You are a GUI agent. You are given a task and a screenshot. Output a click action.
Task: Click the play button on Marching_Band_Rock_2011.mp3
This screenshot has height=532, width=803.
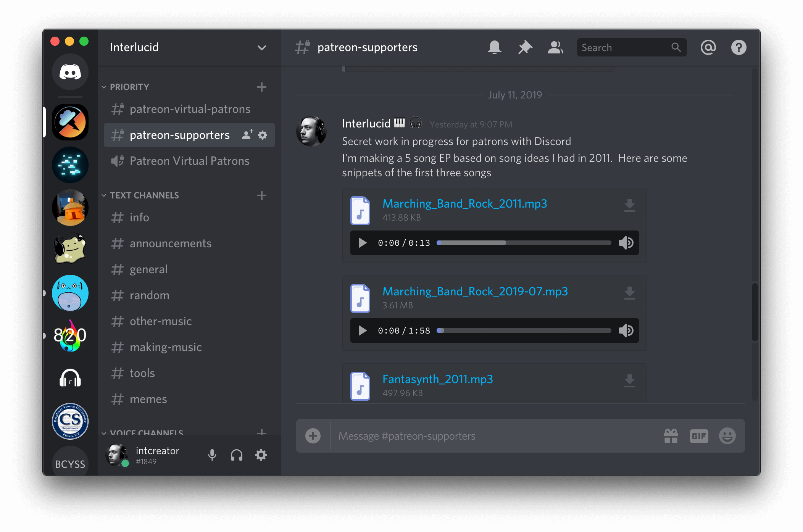(x=362, y=242)
